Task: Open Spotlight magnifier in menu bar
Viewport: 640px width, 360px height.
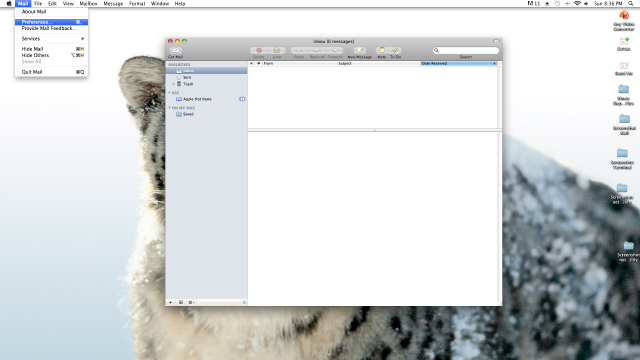Action: coord(631,3)
